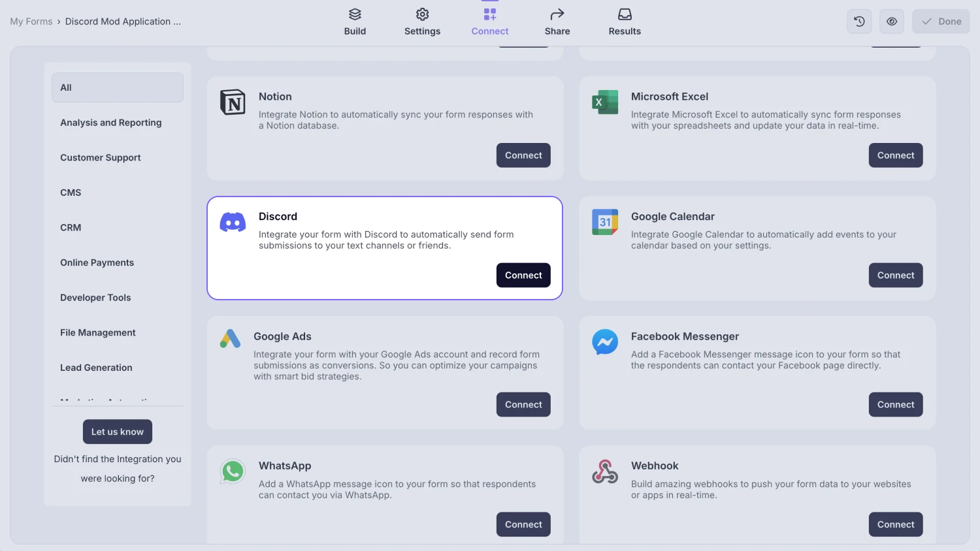This screenshot has width=980, height=551.
Task: Click the Let us know button
Action: click(x=118, y=432)
